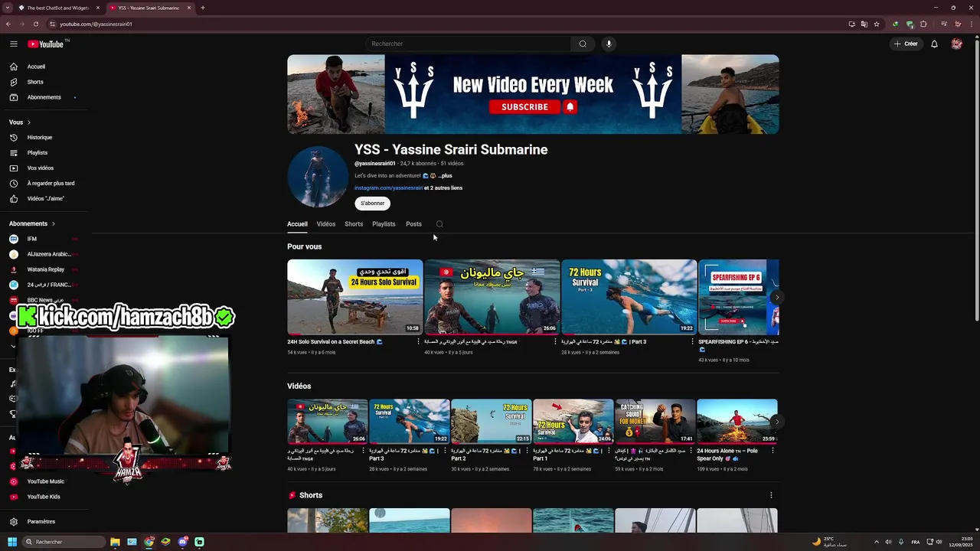Image resolution: width=980 pixels, height=551 pixels.
Task: Open Vidéos "J'aime" in the sidebar
Action: pos(46,198)
